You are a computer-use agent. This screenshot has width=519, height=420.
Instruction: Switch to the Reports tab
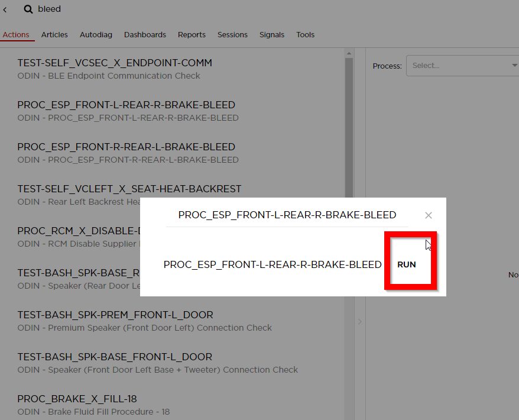pos(192,35)
